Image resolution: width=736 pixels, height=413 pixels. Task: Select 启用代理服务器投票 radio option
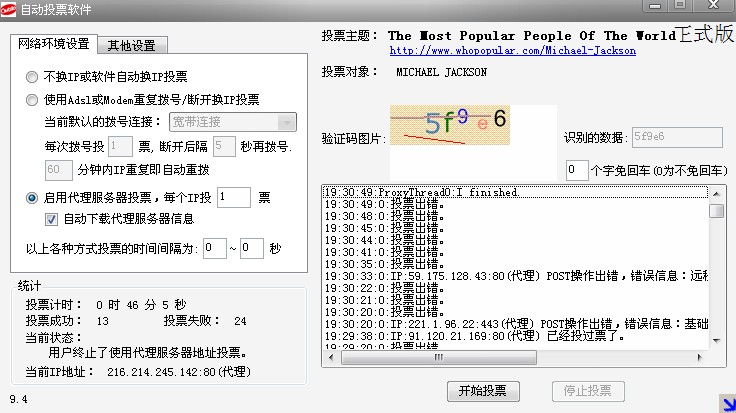pyautogui.click(x=32, y=198)
